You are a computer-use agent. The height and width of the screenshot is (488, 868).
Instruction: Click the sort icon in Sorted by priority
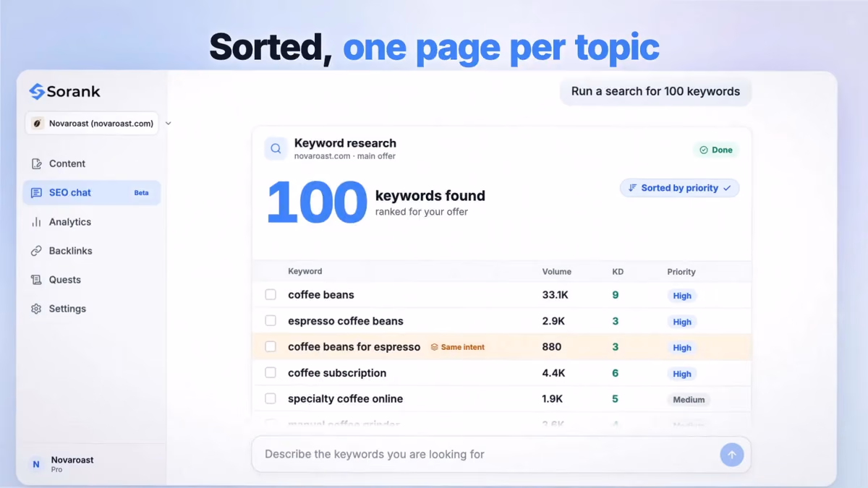point(632,188)
